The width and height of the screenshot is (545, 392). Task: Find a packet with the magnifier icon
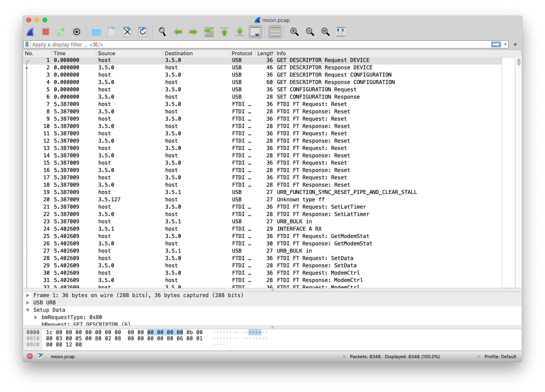tap(162, 32)
